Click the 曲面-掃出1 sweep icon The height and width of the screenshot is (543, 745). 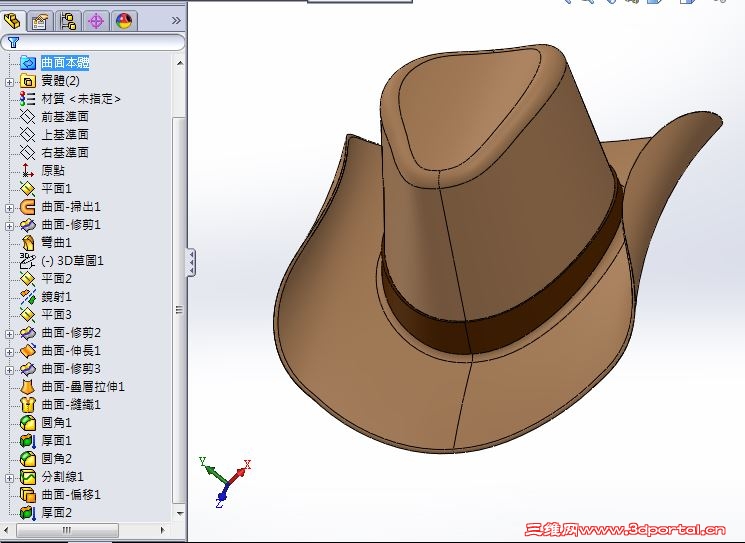tap(28, 207)
